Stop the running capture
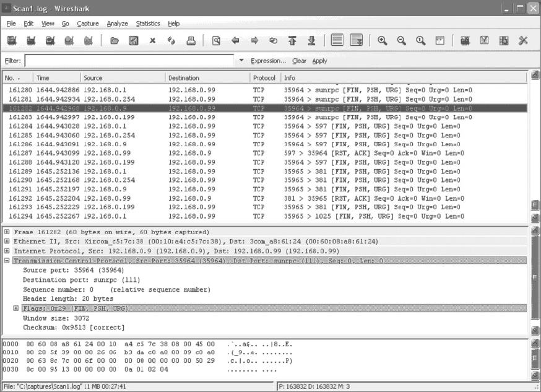 click(x=69, y=41)
